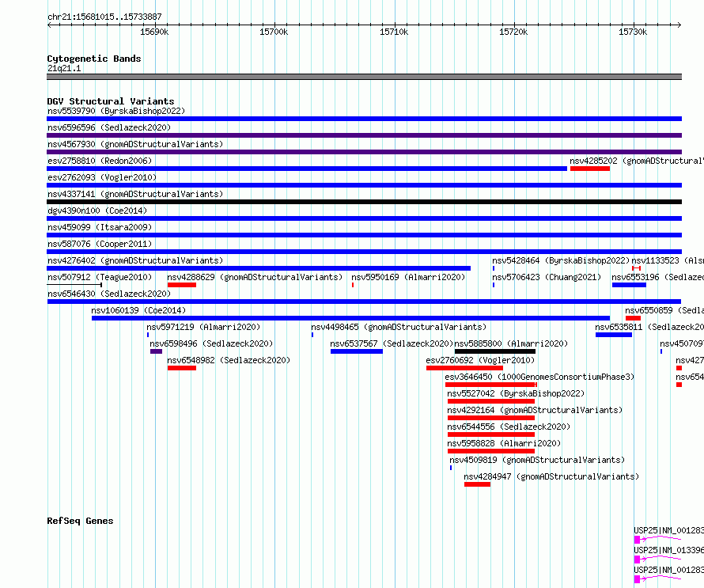Viewport: 704px width, 588px height.
Task: Click the chr21:15681015..15733887 coordinate label
Action: [x=104, y=17]
